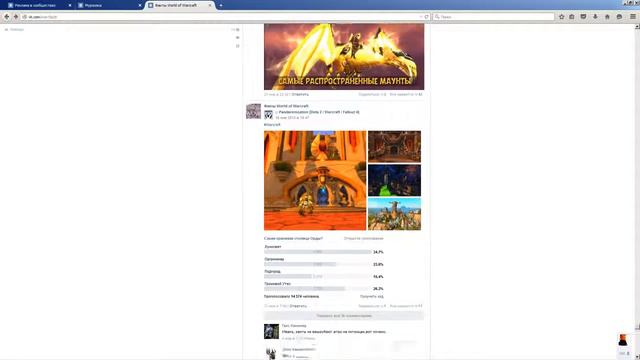Show all comments on poll post
Screen dimensions: 640x360
(x=344, y=316)
